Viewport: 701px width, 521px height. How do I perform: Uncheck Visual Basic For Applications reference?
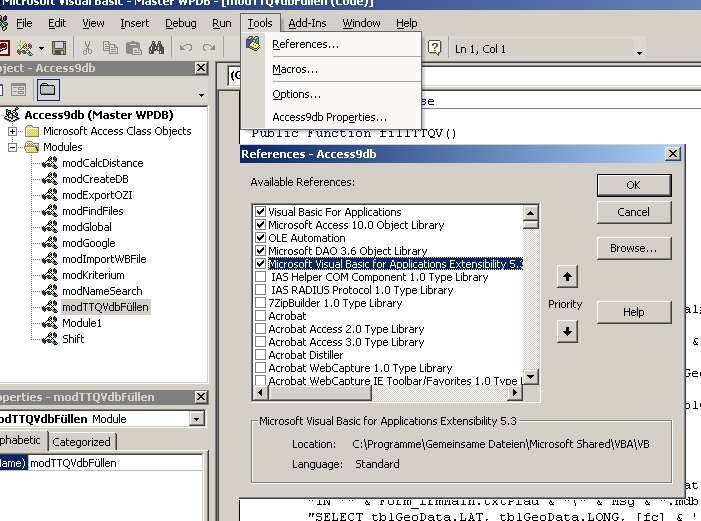pyautogui.click(x=260, y=212)
